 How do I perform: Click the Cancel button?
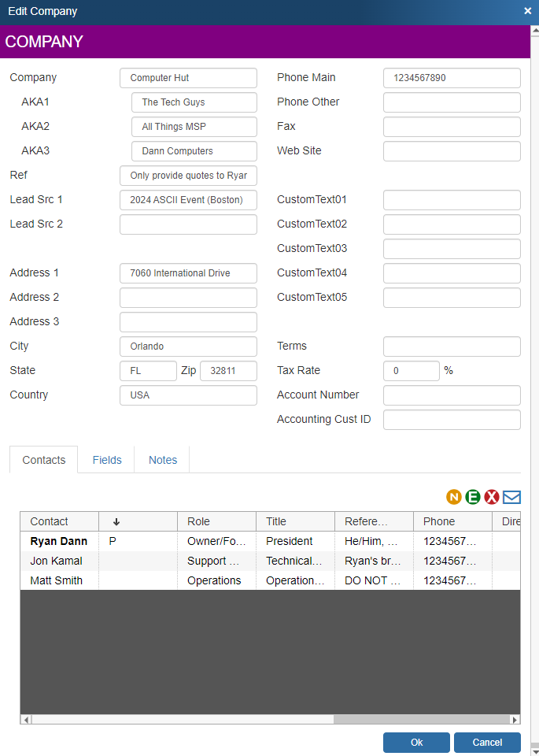pyautogui.click(x=487, y=742)
